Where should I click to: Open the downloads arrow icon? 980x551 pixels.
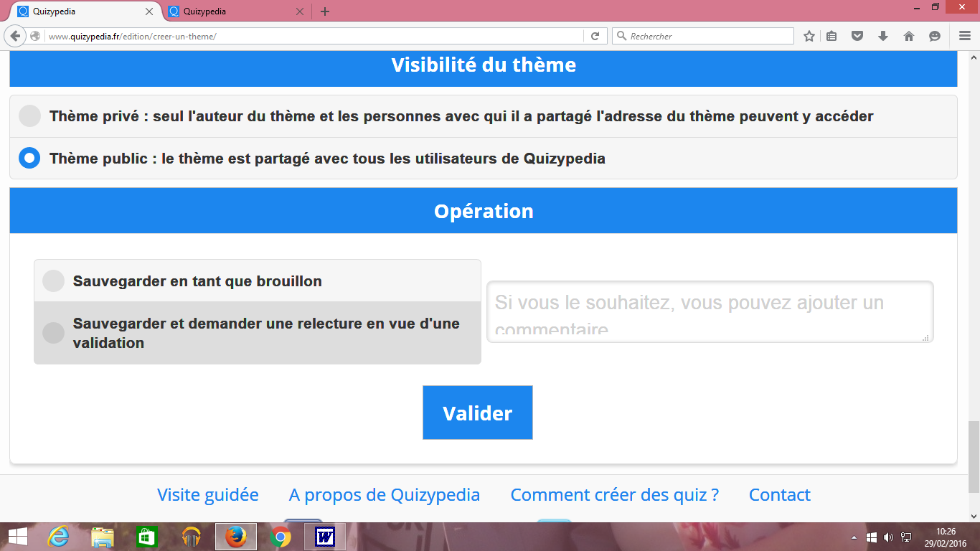(883, 36)
